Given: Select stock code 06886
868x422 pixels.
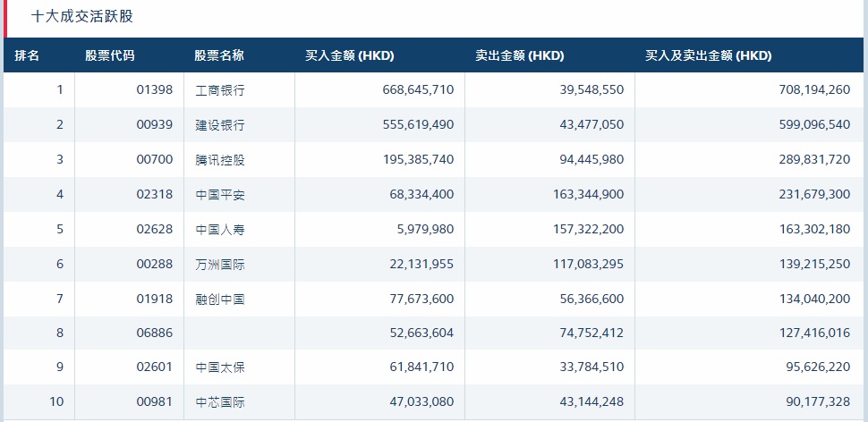Looking at the screenshot, I should [x=155, y=333].
